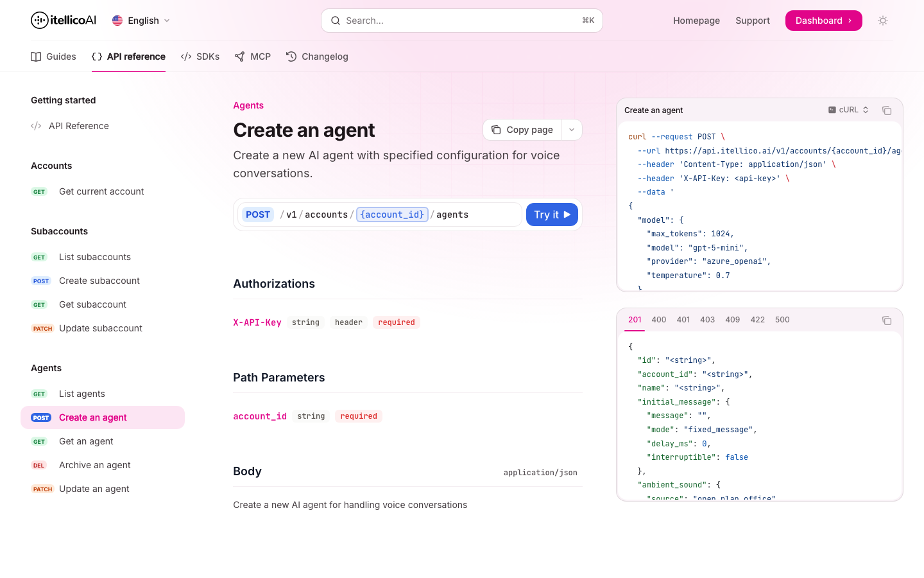Click the SDKs angle-bracket icon
The width and height of the screenshot is (924, 578).
pyautogui.click(x=185, y=57)
